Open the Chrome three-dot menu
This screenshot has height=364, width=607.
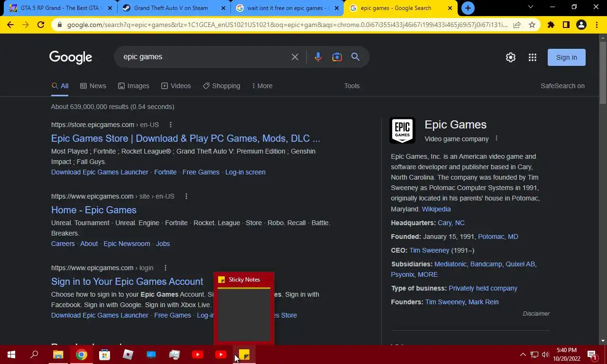pos(597,25)
